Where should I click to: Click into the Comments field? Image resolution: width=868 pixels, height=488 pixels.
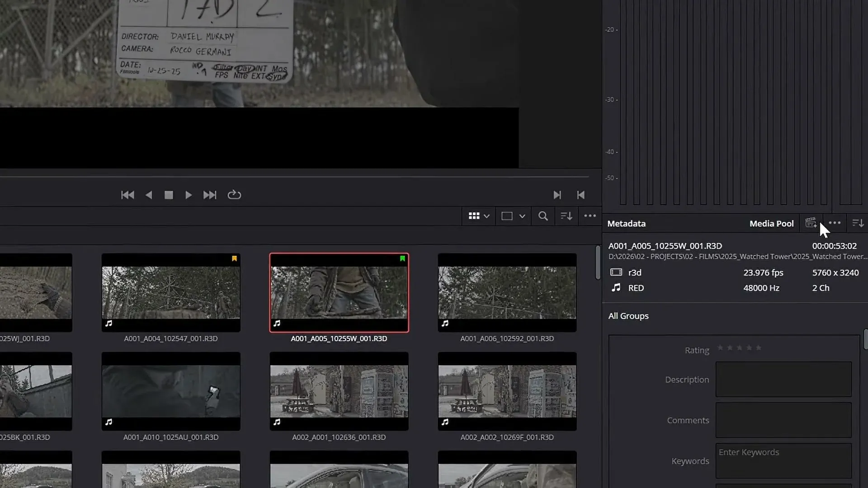pyautogui.click(x=783, y=420)
